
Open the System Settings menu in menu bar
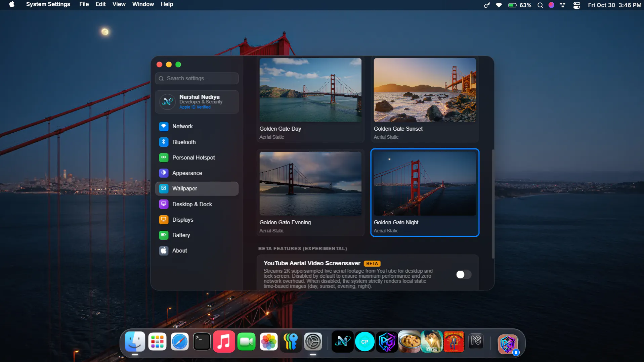click(x=48, y=4)
